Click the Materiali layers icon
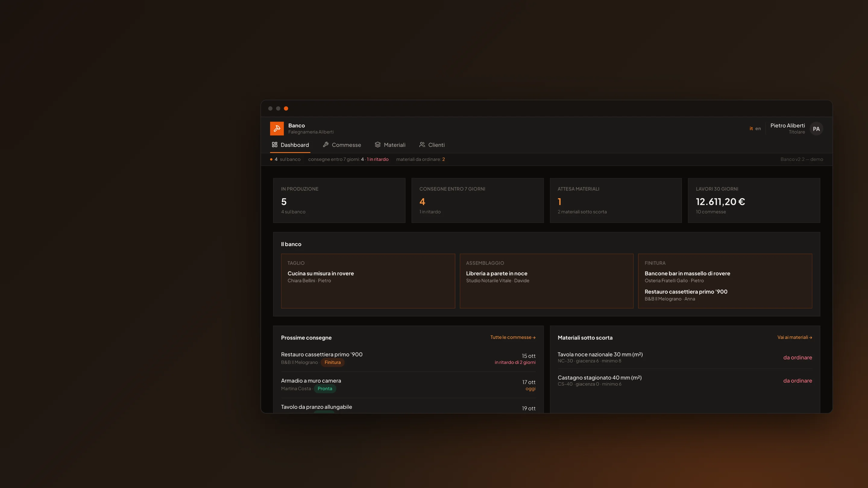 click(377, 145)
